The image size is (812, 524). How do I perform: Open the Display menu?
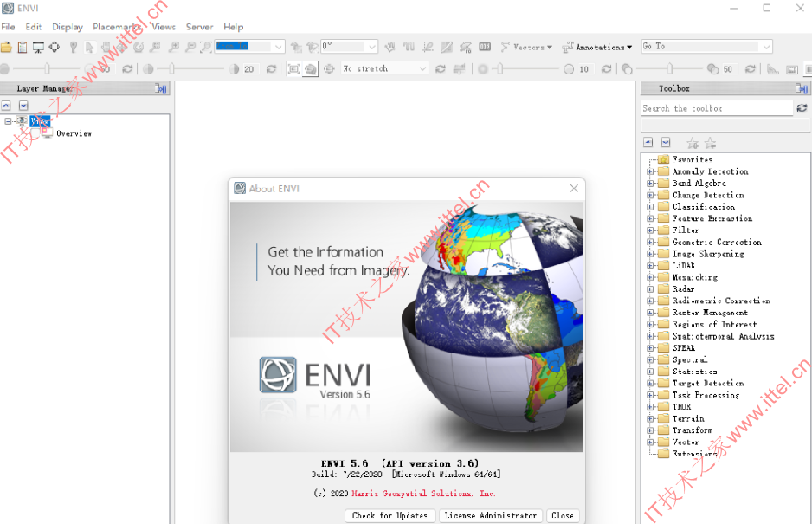(x=67, y=27)
